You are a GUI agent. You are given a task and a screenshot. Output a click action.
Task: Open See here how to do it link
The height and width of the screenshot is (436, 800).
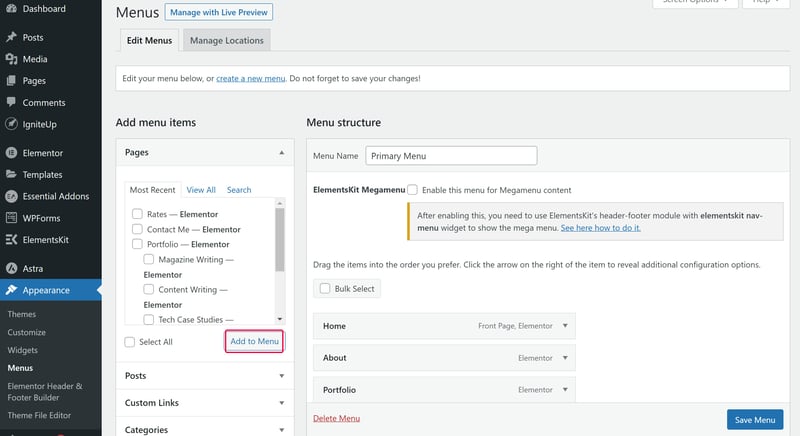pos(601,228)
